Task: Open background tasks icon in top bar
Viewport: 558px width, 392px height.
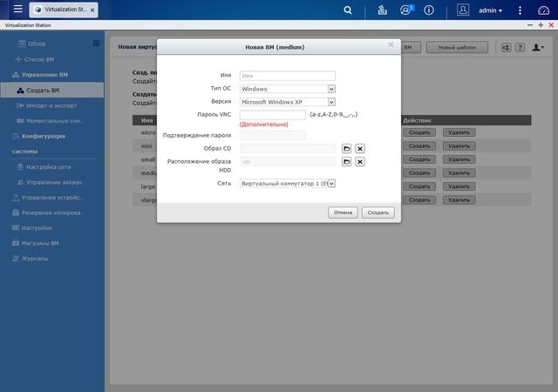Action: 382,10
